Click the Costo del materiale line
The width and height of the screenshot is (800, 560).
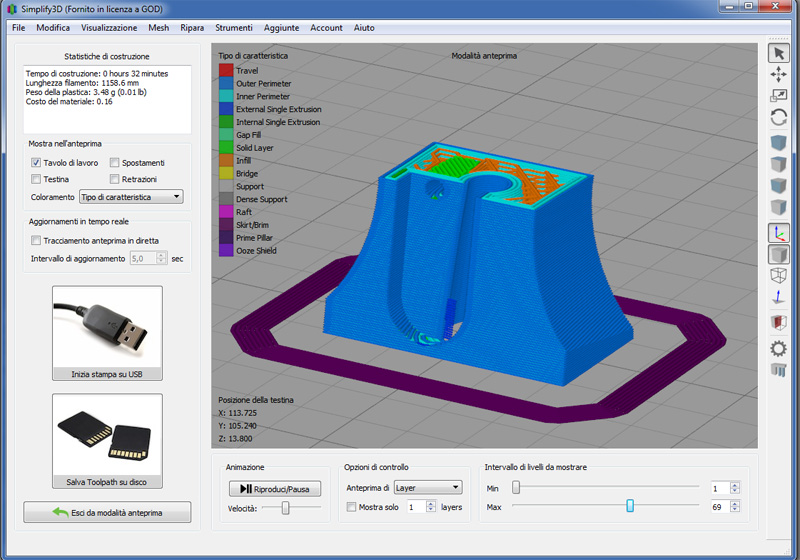(x=69, y=101)
